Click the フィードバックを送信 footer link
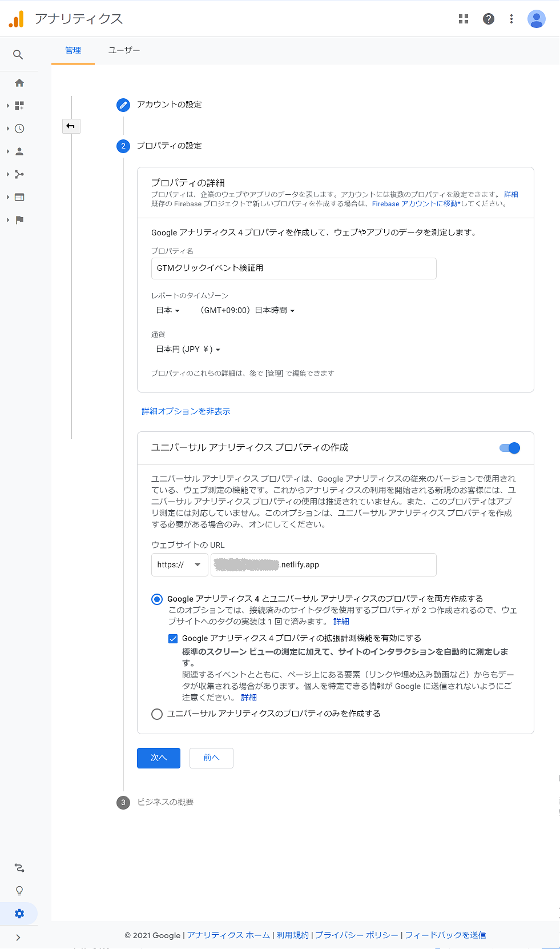Screen dimensions: 560x949 pyautogui.click(x=446, y=935)
